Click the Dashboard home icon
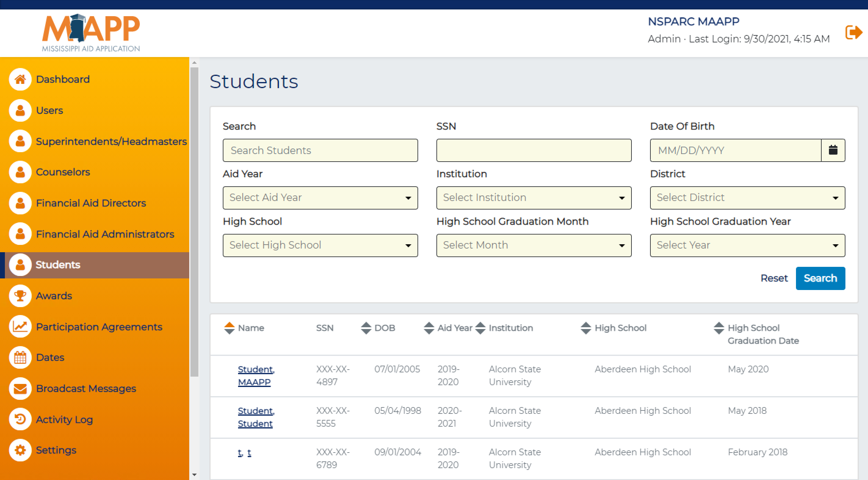Image resolution: width=868 pixels, height=480 pixels. pos(20,79)
